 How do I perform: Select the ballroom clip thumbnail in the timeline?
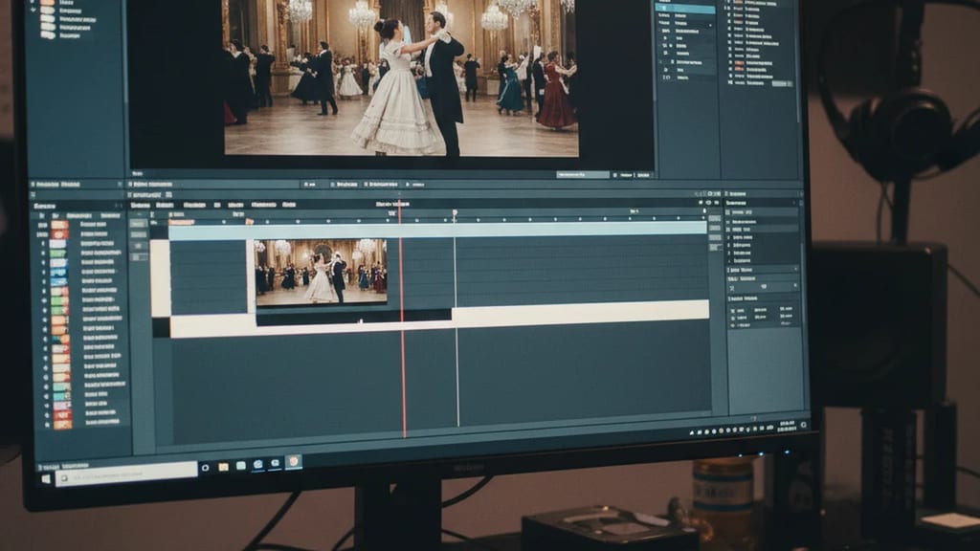coord(322,273)
